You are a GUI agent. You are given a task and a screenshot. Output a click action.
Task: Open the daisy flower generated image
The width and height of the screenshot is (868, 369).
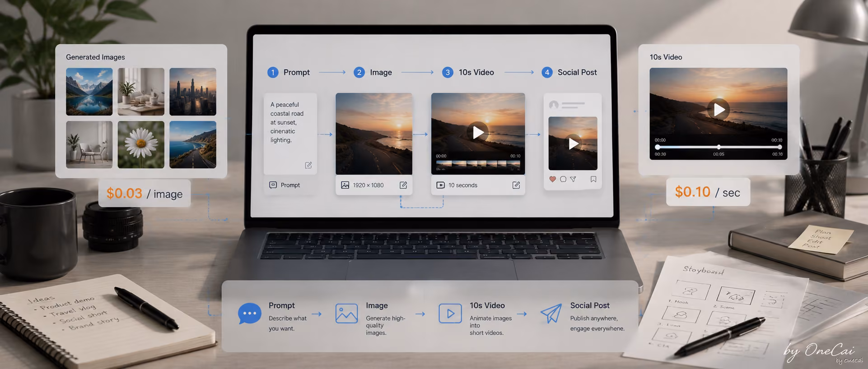141,144
